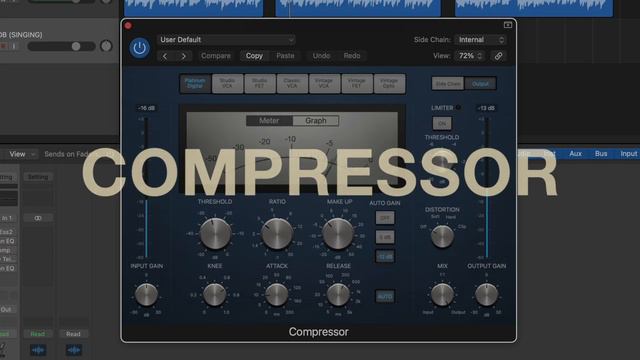
Task: Click the singing track volume slider
Action: (61, 46)
